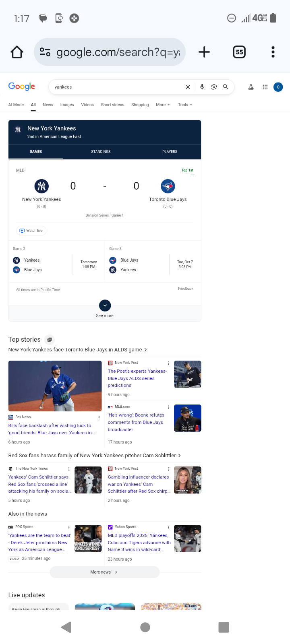
Task: Open options for the Fox News story
Action: pos(99,417)
